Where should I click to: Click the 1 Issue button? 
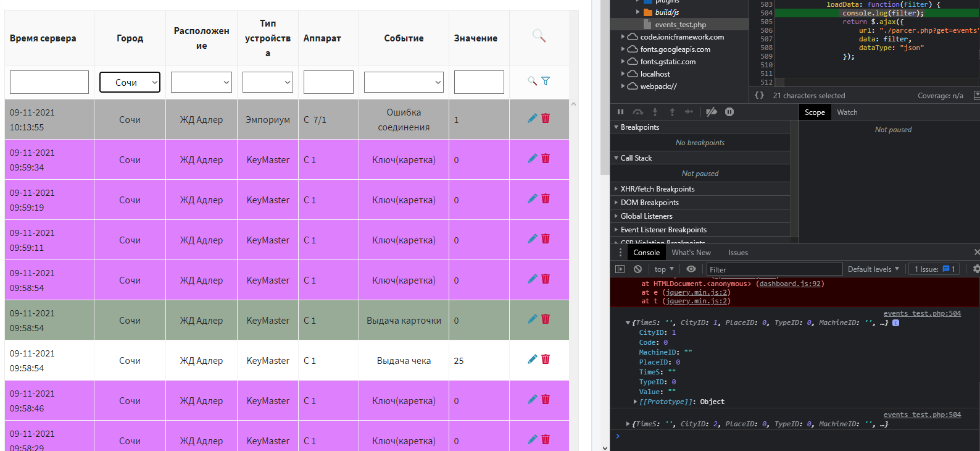(x=934, y=269)
